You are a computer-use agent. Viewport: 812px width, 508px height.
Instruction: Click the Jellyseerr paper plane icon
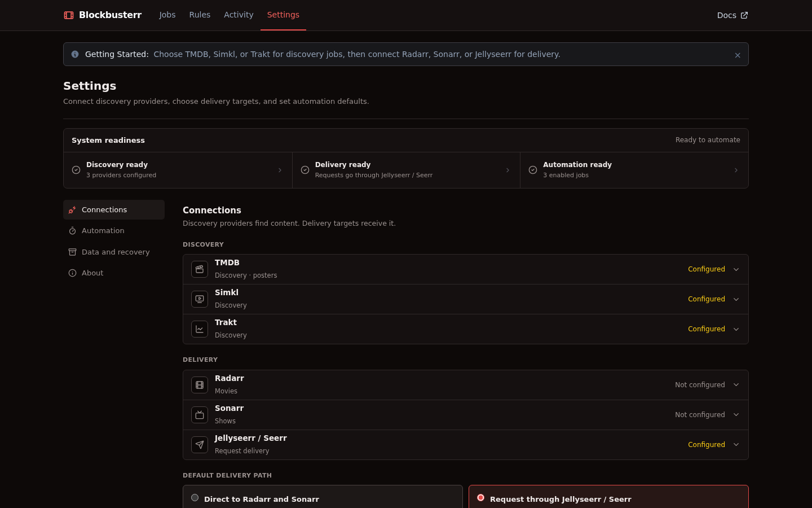coord(200,445)
